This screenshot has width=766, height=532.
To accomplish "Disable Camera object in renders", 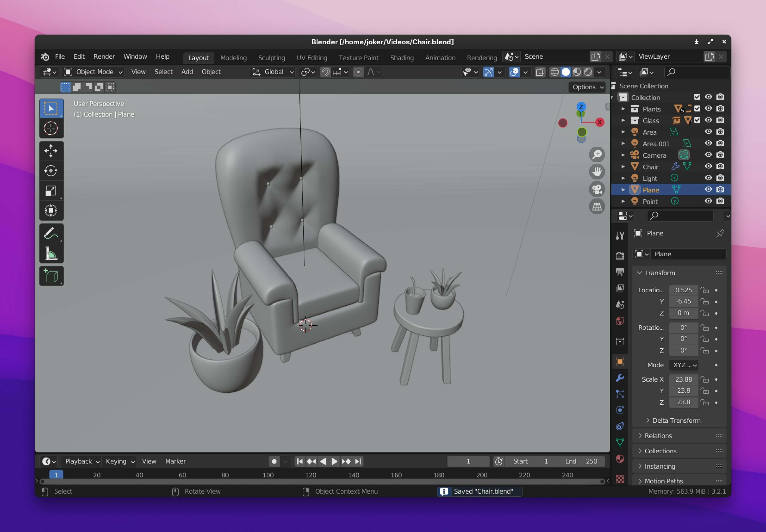I will pyautogui.click(x=720, y=155).
